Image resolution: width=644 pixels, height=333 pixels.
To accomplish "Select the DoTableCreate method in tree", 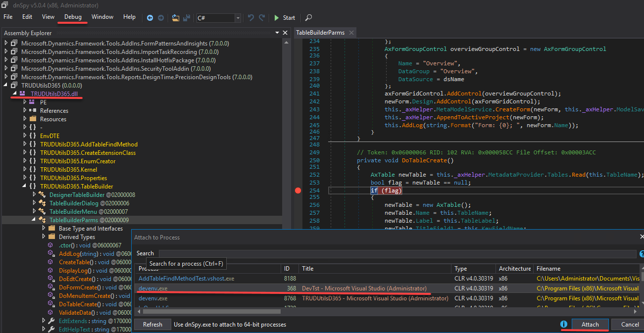I will tap(77, 304).
